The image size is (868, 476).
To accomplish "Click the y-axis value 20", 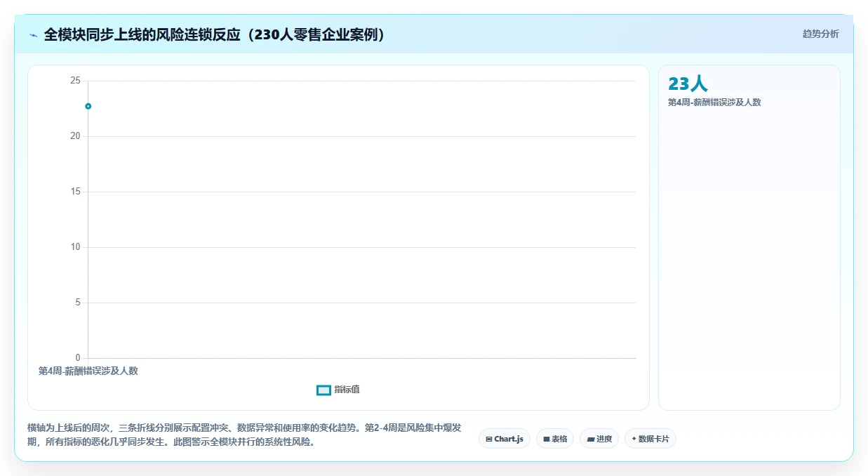I will 75,136.
